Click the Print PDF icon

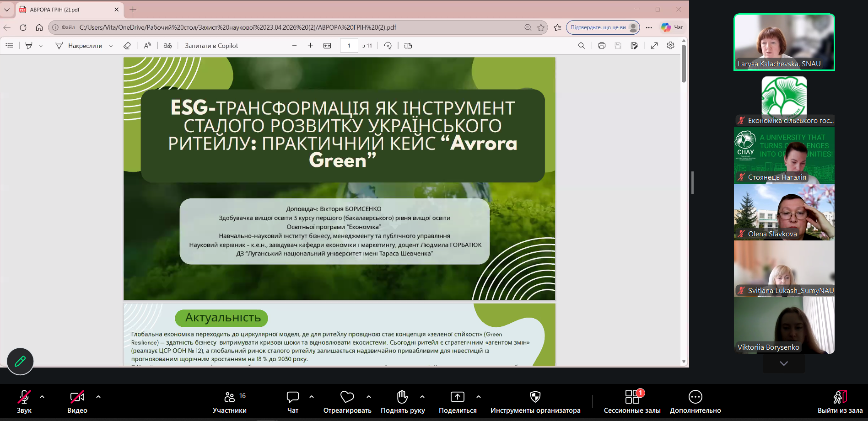point(602,46)
